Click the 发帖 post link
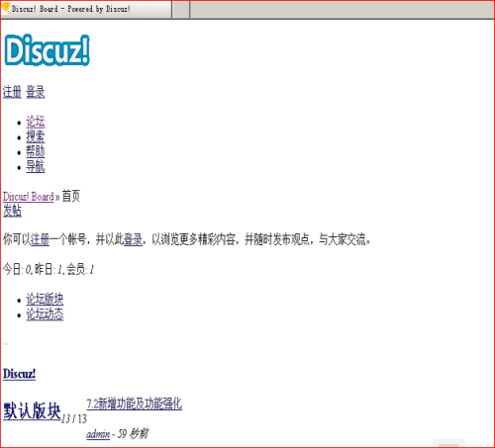This screenshot has height=448, width=495. pyautogui.click(x=12, y=211)
